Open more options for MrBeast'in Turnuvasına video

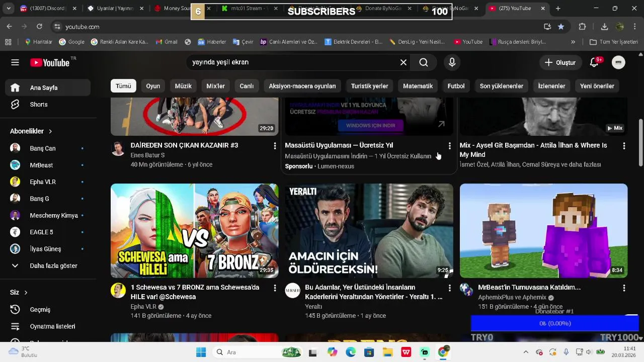624,288
